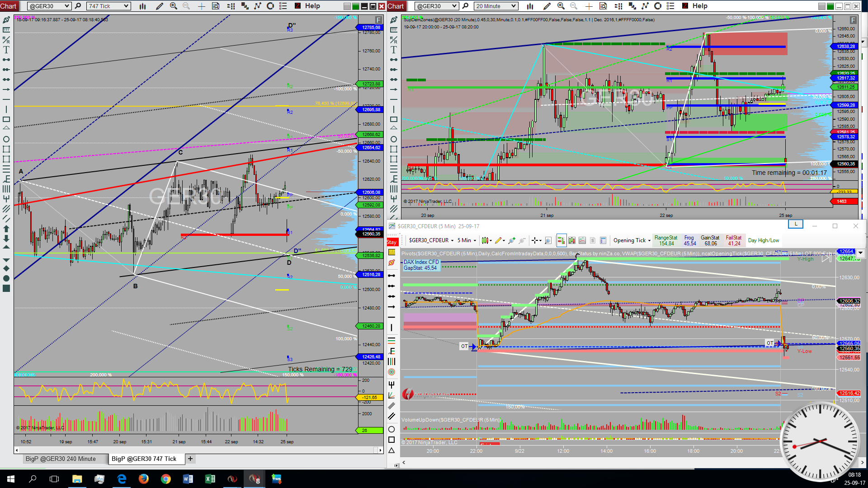Toggle chart trader panel in 5 Min chart
Image resolution: width=868 pixels, height=488 pixels.
tap(561, 240)
